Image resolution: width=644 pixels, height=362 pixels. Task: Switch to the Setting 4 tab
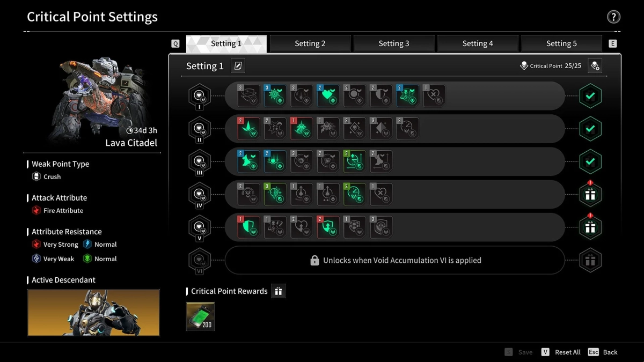pos(478,43)
